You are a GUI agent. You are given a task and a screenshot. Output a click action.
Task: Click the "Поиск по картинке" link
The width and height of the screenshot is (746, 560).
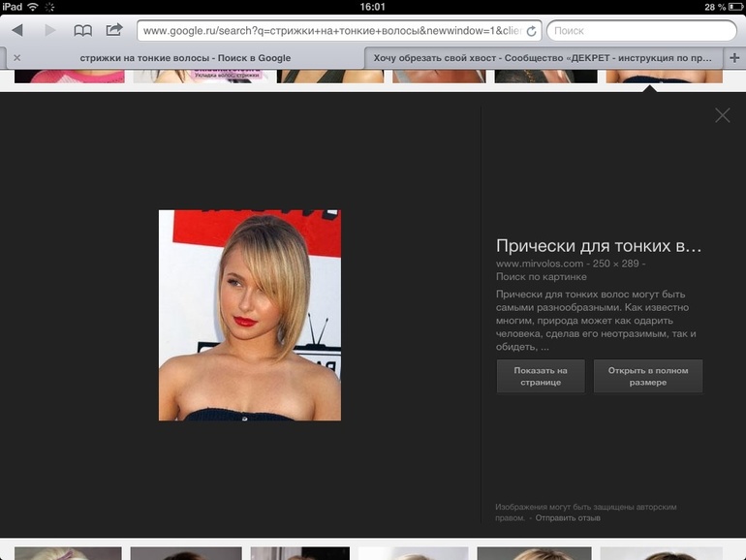541,277
